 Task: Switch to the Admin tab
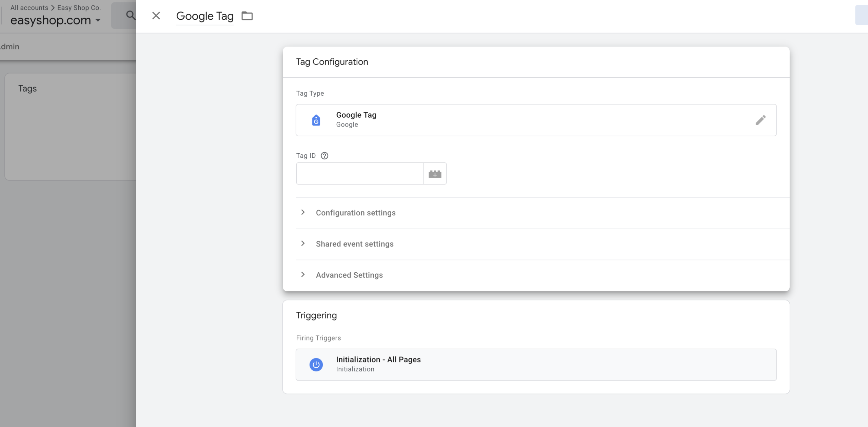tap(9, 46)
